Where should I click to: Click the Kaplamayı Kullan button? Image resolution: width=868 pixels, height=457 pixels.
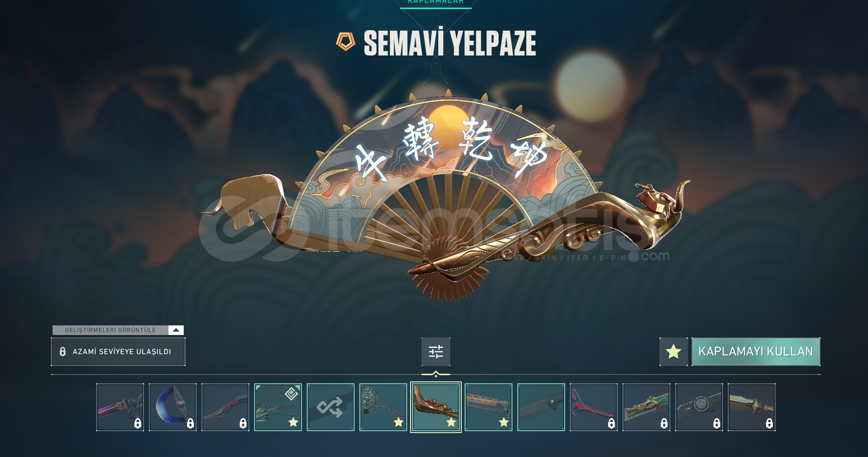tap(756, 352)
